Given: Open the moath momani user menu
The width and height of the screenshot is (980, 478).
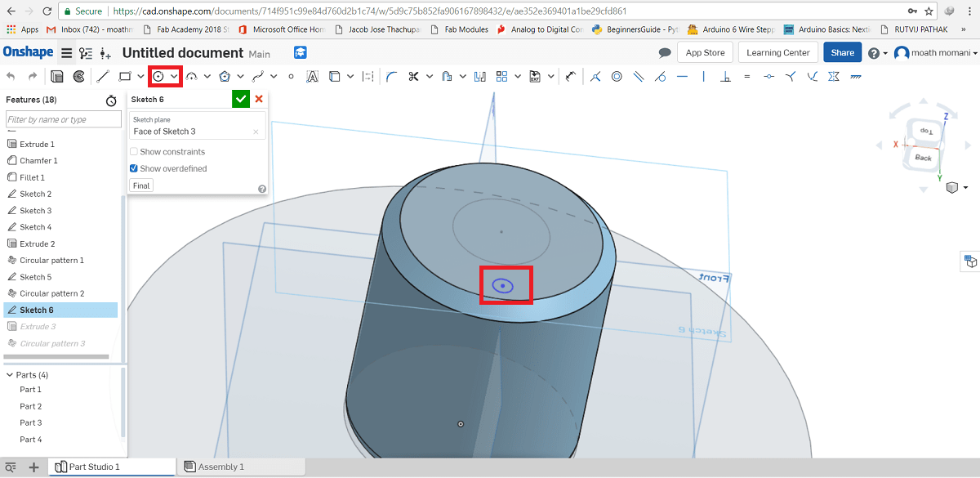Looking at the screenshot, I should pyautogui.click(x=936, y=53).
